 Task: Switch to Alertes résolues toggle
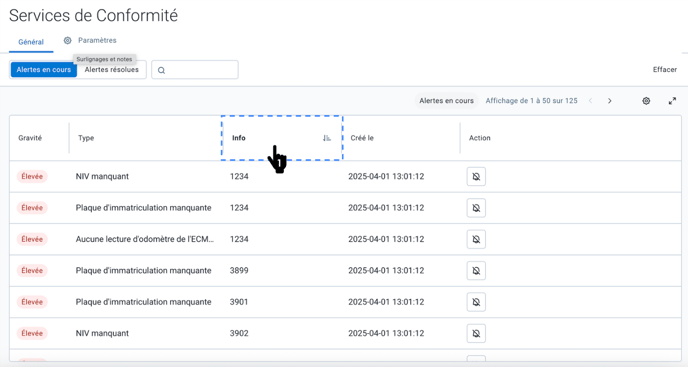[x=111, y=70]
